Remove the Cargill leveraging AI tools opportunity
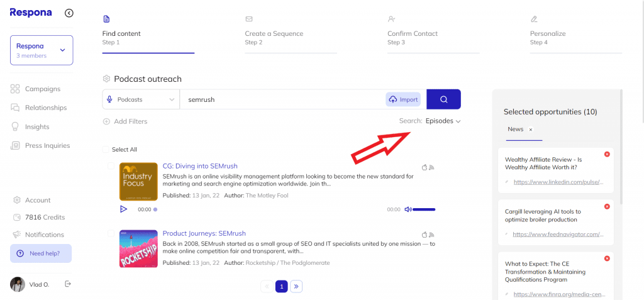Screen dimensions: 644x300 pos(607,206)
